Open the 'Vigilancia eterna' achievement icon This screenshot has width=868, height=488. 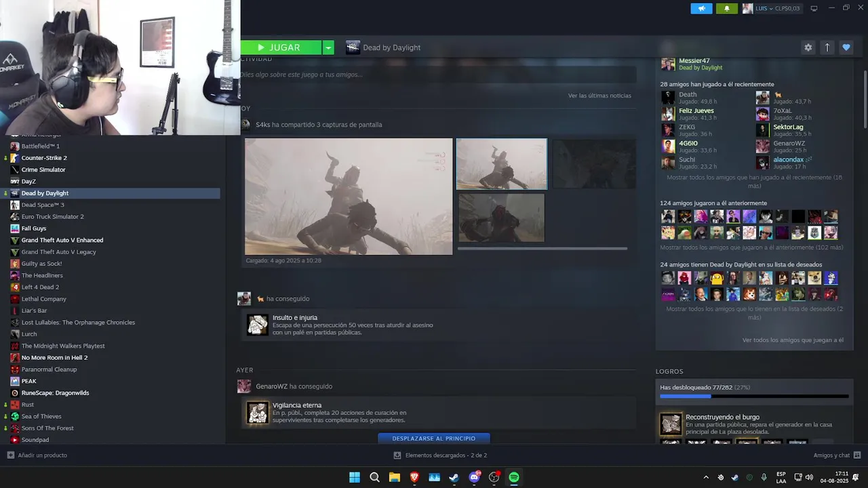click(x=258, y=412)
